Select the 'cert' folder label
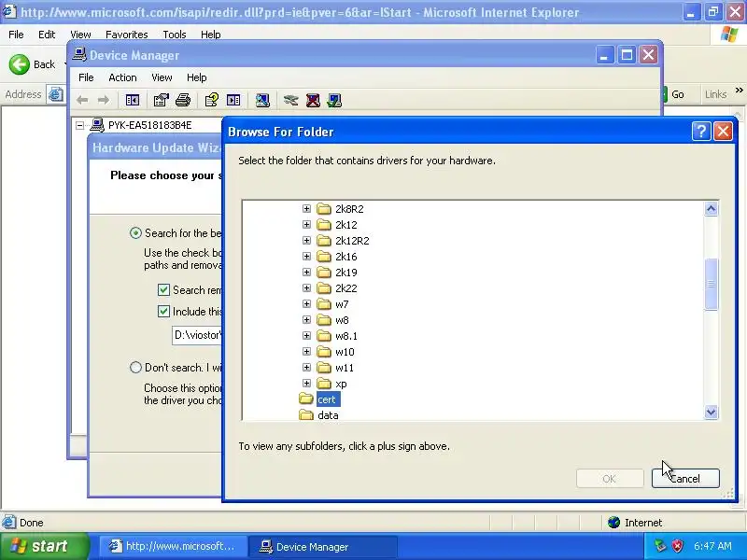747x560 pixels. coord(329,399)
